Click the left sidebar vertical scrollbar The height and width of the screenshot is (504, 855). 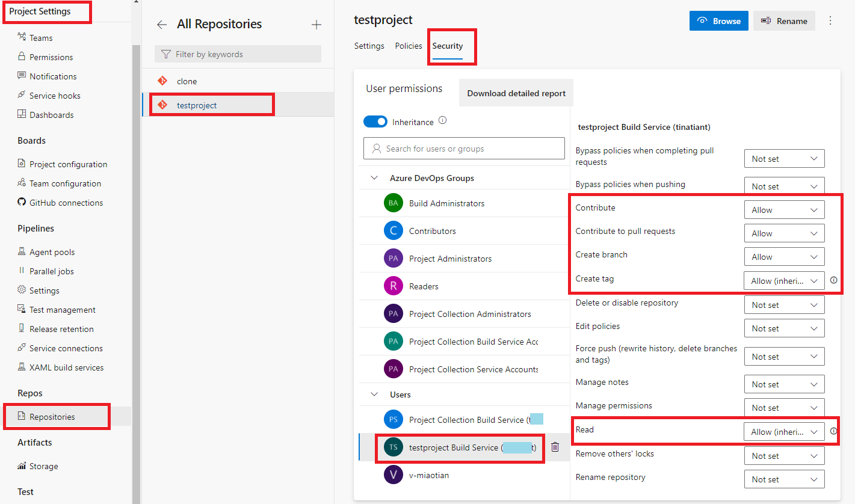[136, 274]
